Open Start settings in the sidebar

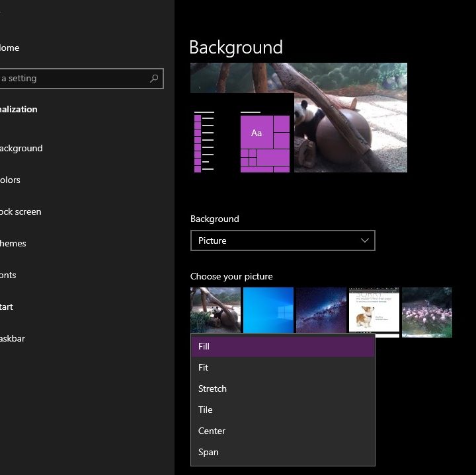pos(6,307)
